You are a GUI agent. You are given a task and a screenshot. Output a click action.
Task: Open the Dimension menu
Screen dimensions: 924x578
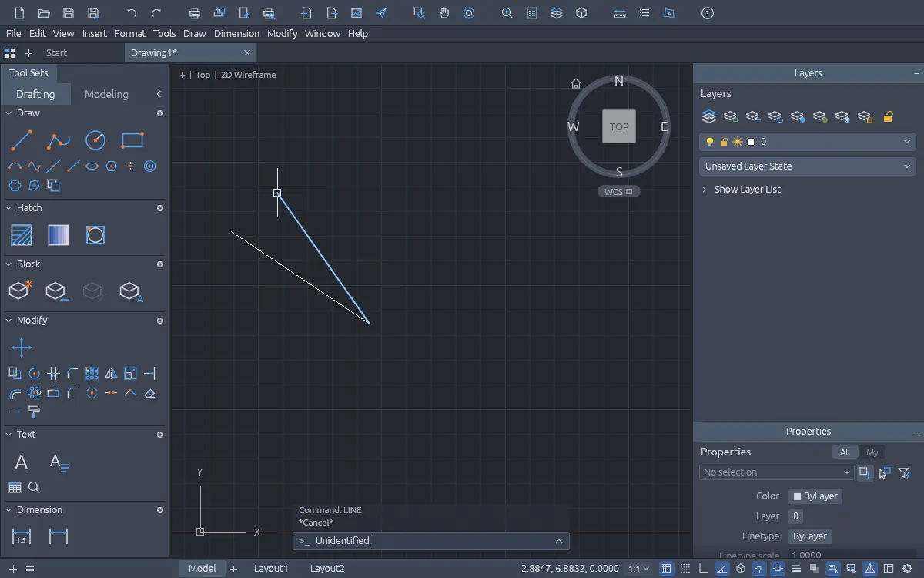point(236,34)
